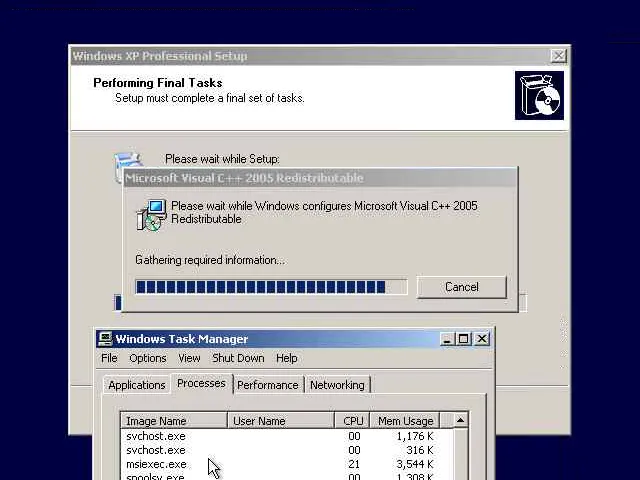The height and width of the screenshot is (480, 640).
Task: Open the Options menu in Task Manager
Action: pyautogui.click(x=148, y=358)
